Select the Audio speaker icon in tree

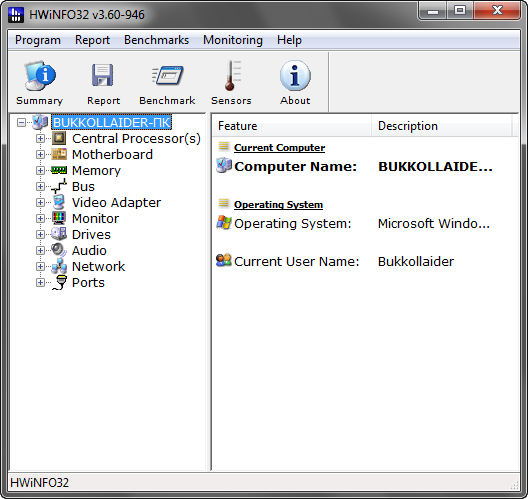coord(59,250)
